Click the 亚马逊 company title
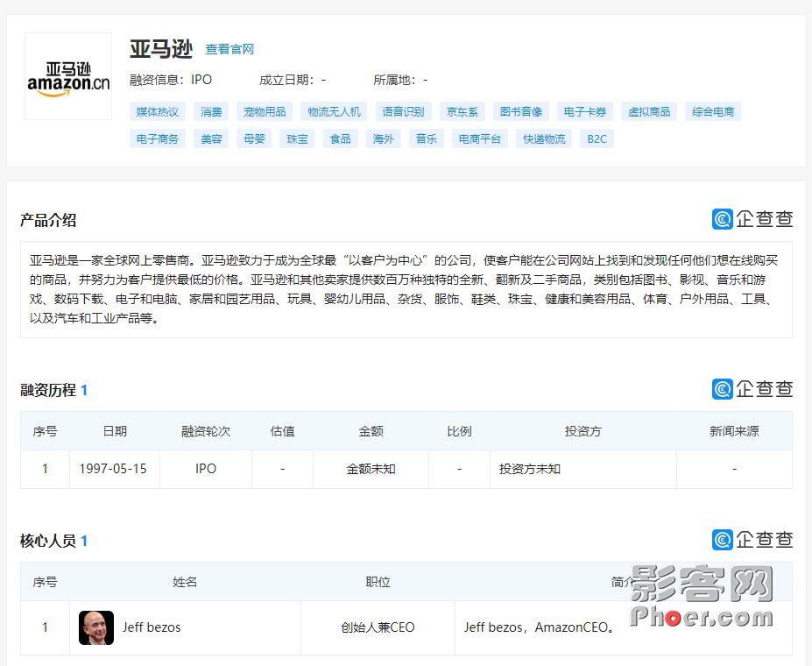812x666 pixels. pos(161,49)
